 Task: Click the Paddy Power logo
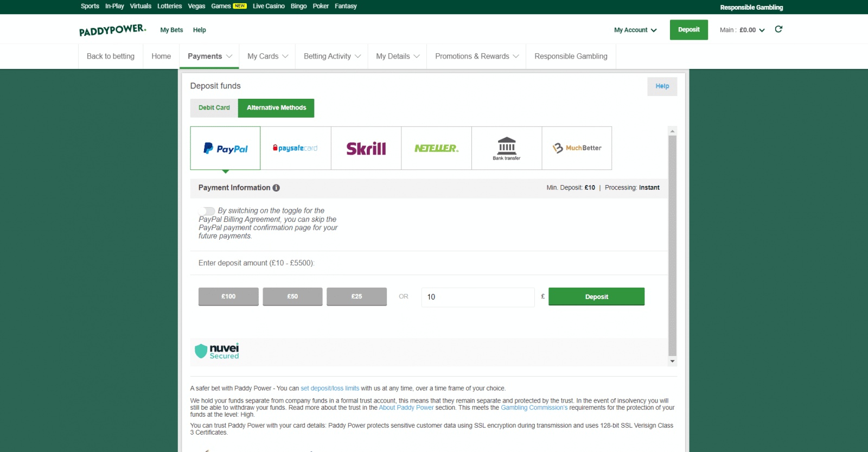[112, 30]
